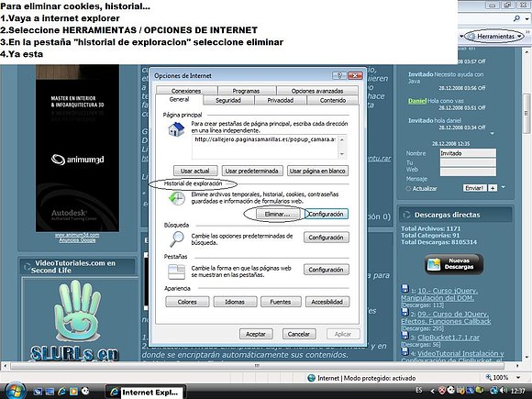Open the zoom level 100% dropdown
Screen dimensions: 532x399
tap(518, 377)
